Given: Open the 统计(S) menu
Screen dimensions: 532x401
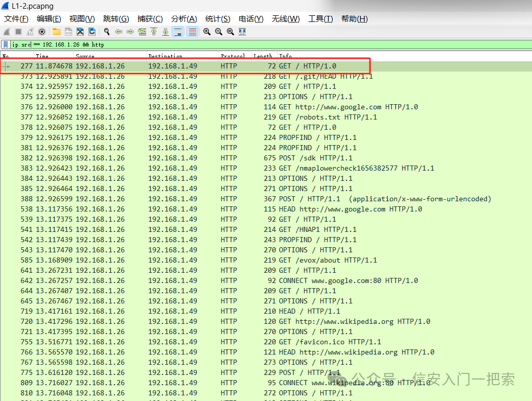Looking at the screenshot, I should point(218,19).
